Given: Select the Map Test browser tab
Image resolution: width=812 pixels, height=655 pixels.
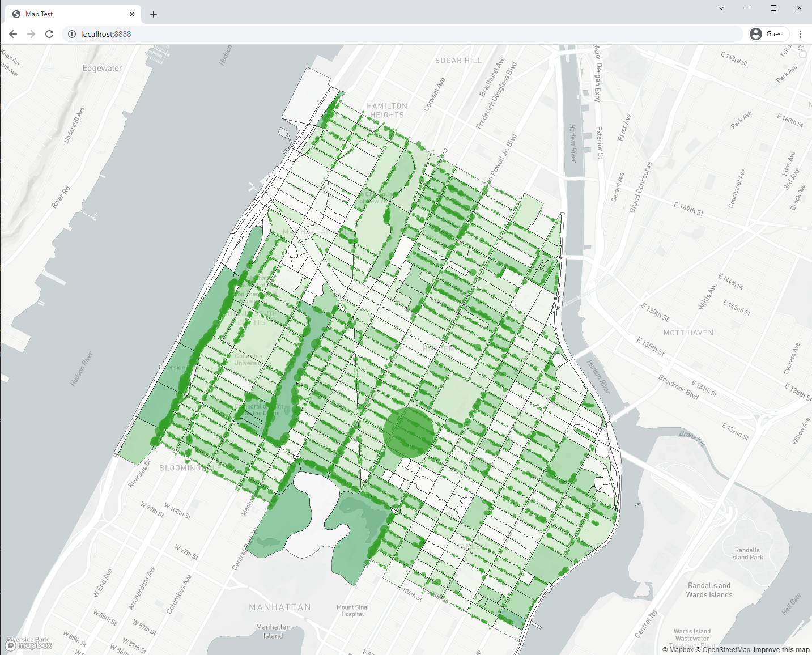Looking at the screenshot, I should (x=68, y=14).
